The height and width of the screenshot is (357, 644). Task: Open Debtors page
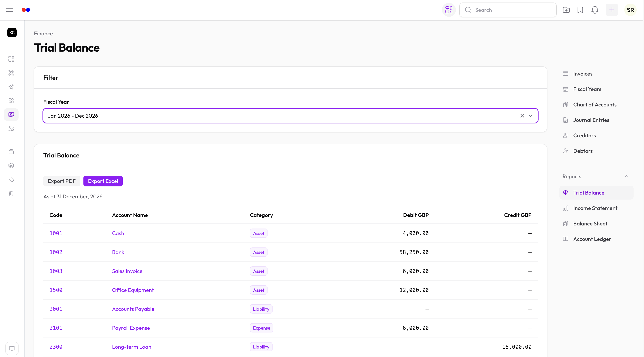(x=596, y=151)
